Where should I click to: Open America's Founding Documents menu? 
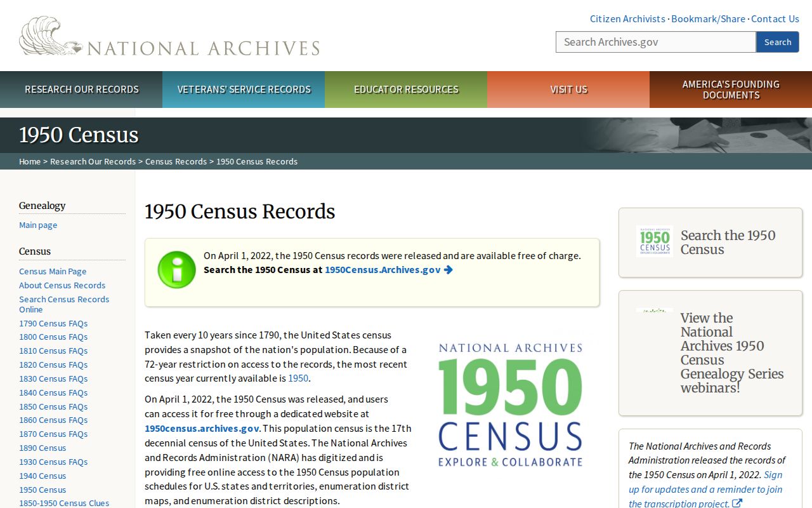pyautogui.click(x=731, y=90)
